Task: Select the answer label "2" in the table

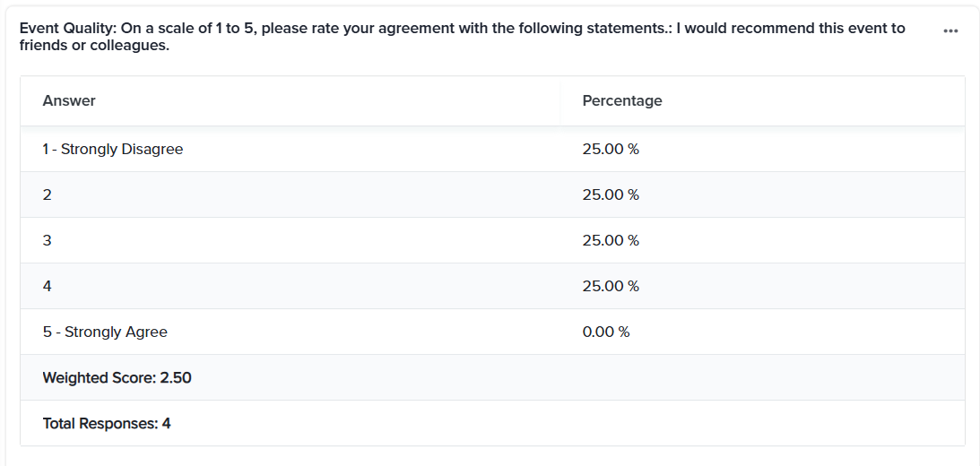Action: tap(48, 194)
